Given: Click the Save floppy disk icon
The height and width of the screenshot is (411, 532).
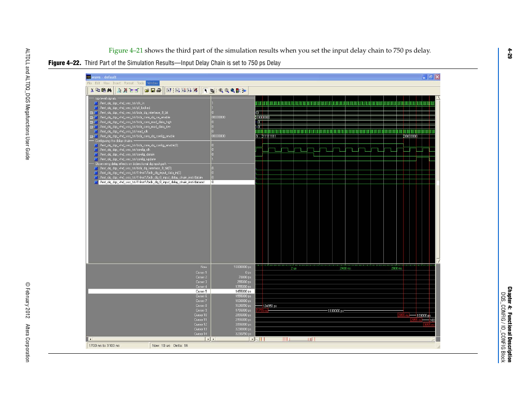Looking at the screenshot, I should [x=153, y=90].
